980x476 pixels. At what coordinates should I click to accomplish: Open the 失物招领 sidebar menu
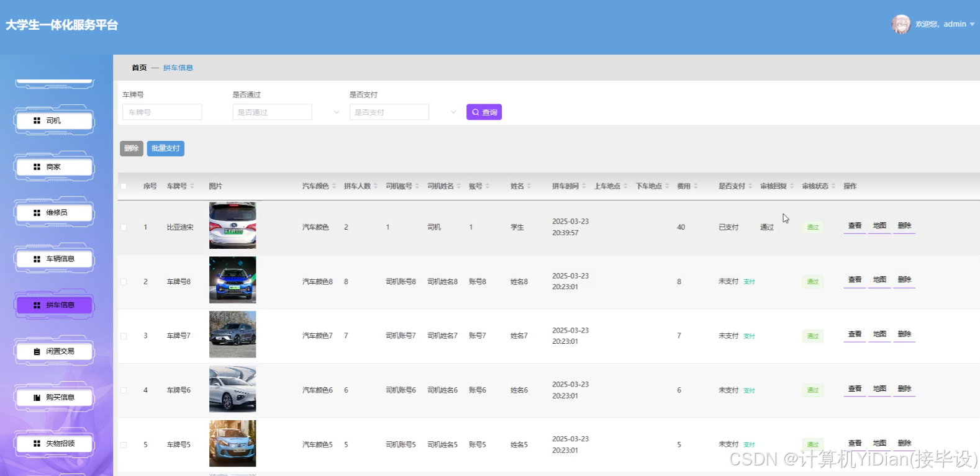click(x=54, y=444)
